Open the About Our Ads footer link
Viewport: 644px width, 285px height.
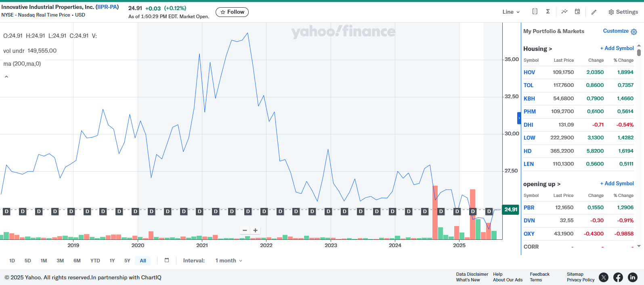[508, 280]
